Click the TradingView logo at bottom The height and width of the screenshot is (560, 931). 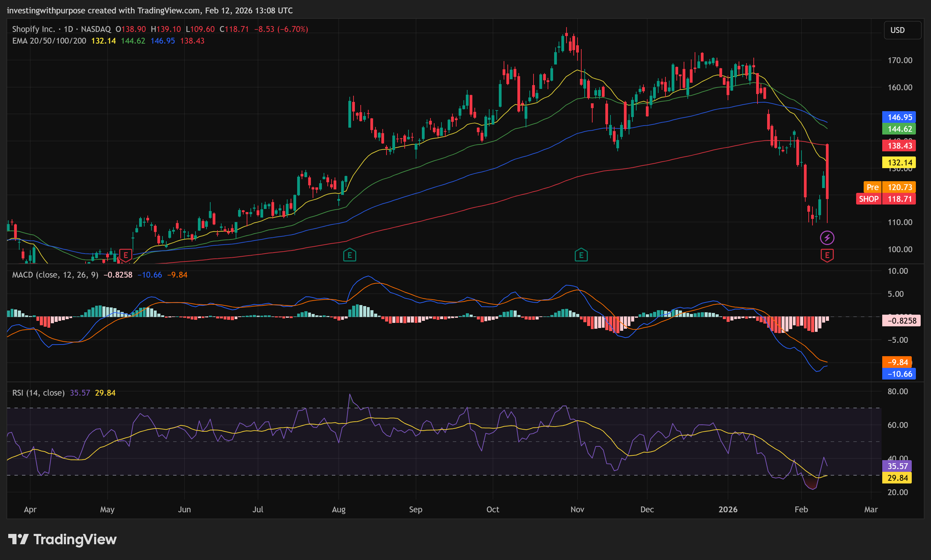pyautogui.click(x=62, y=539)
